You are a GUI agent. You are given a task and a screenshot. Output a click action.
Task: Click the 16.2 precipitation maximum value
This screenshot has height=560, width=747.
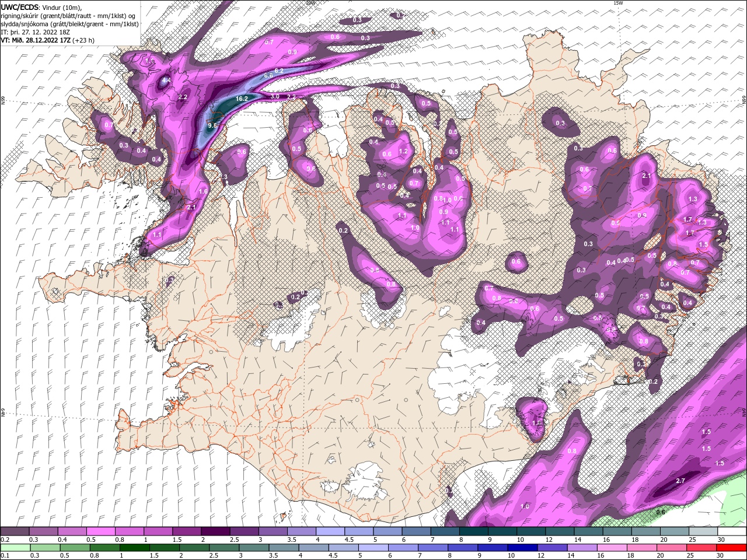(x=242, y=99)
